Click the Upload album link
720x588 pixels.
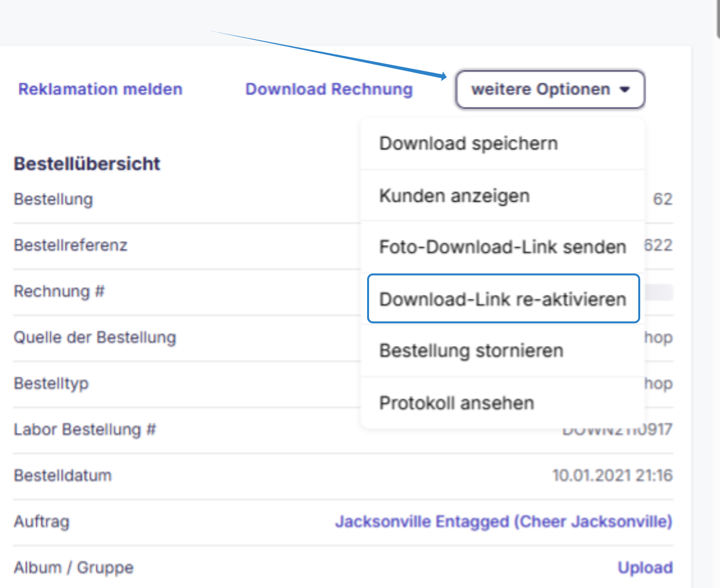click(x=645, y=567)
